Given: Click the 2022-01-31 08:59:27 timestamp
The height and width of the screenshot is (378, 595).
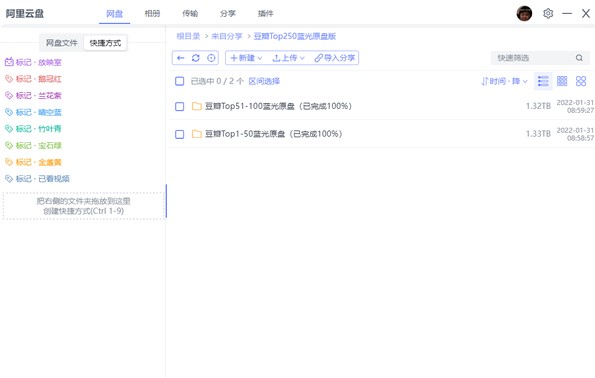Looking at the screenshot, I should [575, 107].
